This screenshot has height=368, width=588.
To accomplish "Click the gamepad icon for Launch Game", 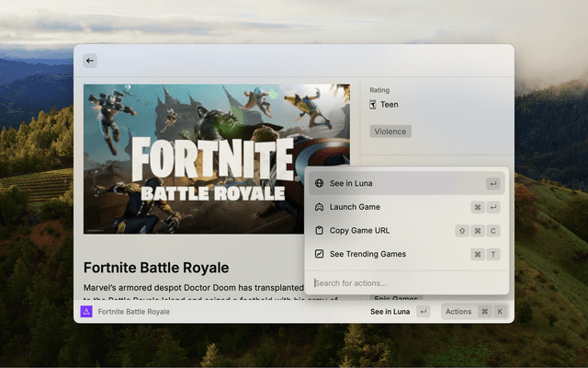I will [319, 207].
